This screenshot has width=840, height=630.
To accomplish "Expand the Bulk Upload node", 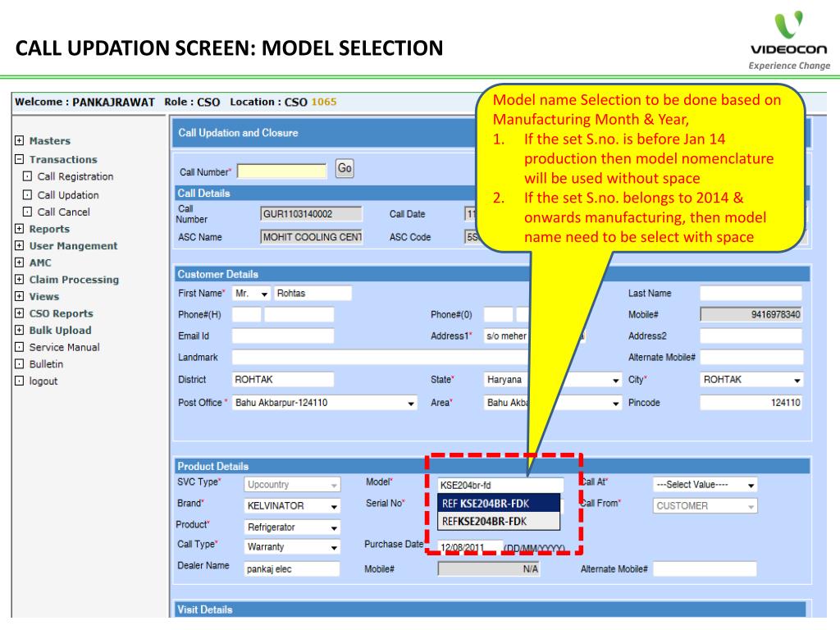I will 20,330.
